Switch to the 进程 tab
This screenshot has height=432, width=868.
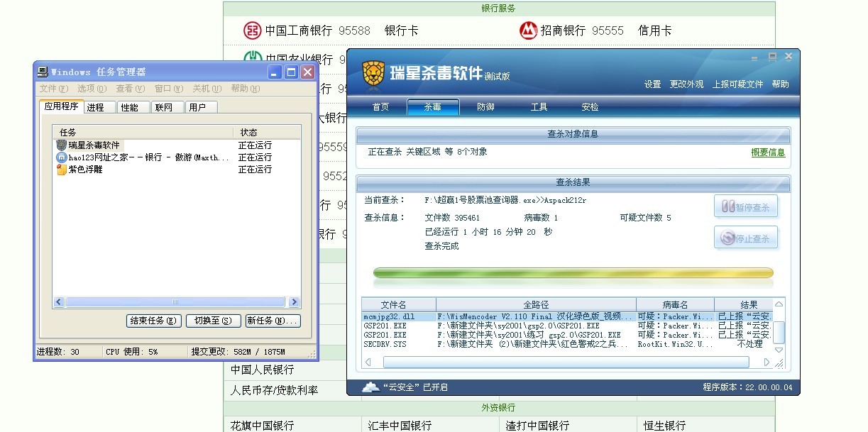pos(99,107)
